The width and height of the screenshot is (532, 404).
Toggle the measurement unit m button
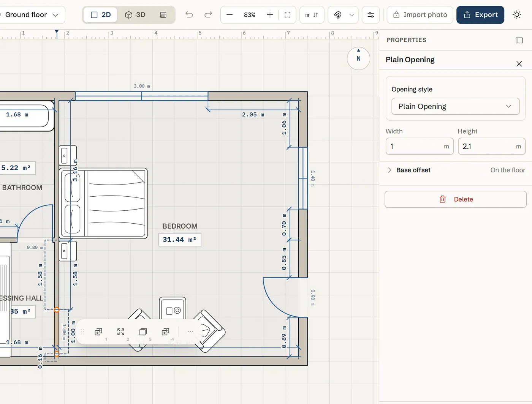(x=312, y=15)
